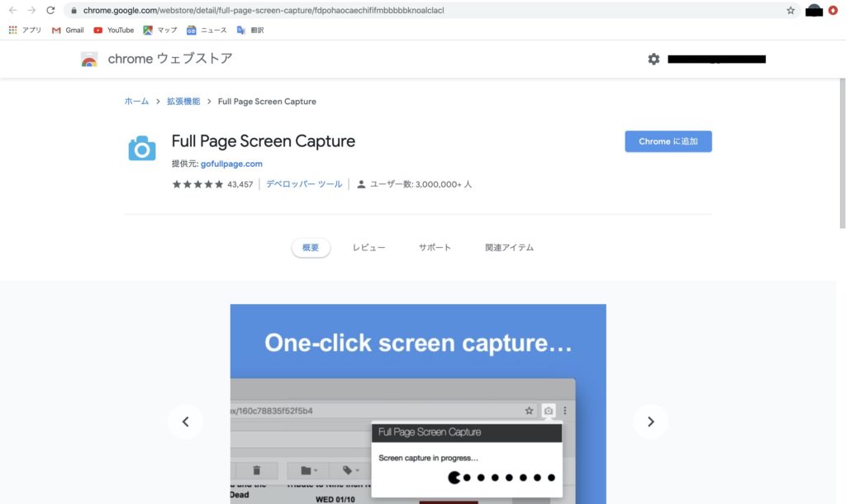This screenshot has width=846, height=504.
Task: Click the blue camera extension icon
Action: click(142, 148)
